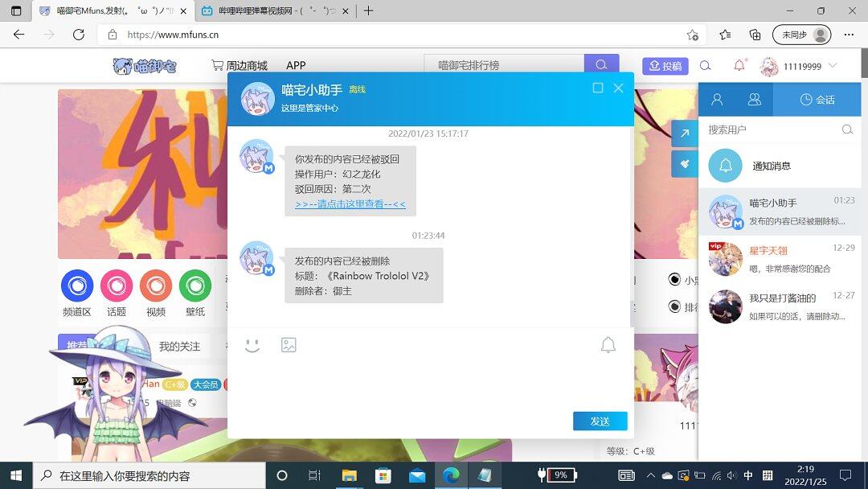Click the bell icon in chat toolbar
This screenshot has height=489, width=868.
click(x=608, y=345)
